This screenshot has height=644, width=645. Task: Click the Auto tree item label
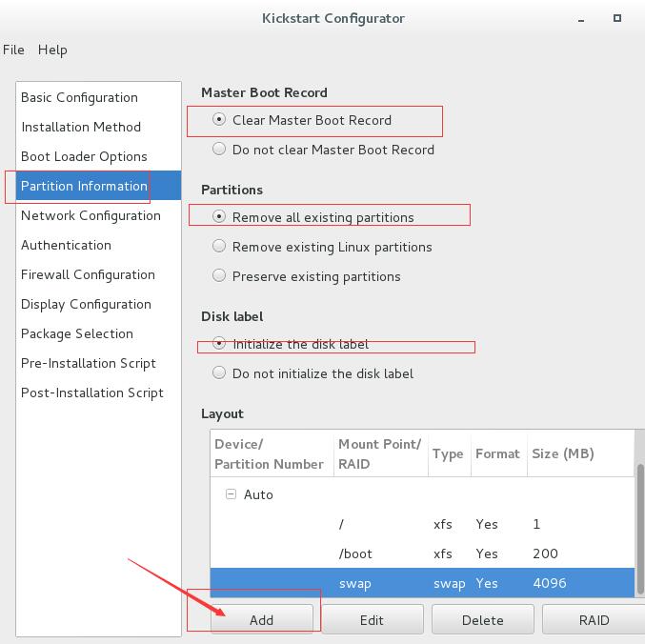[258, 494]
